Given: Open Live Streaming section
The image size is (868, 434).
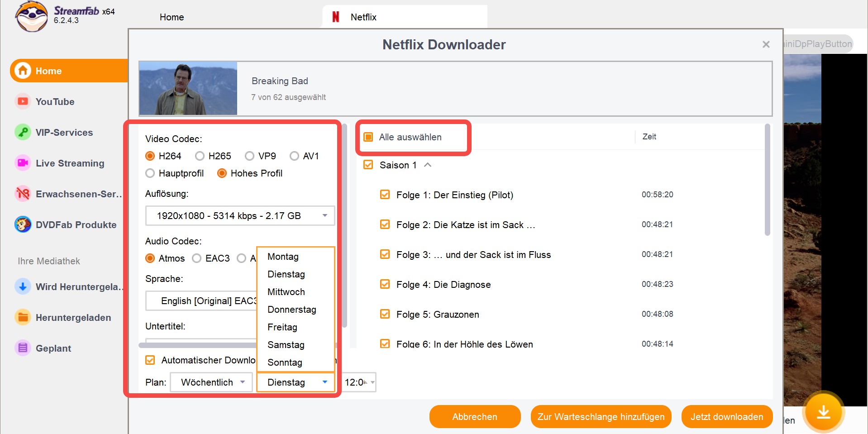Looking at the screenshot, I should point(70,163).
